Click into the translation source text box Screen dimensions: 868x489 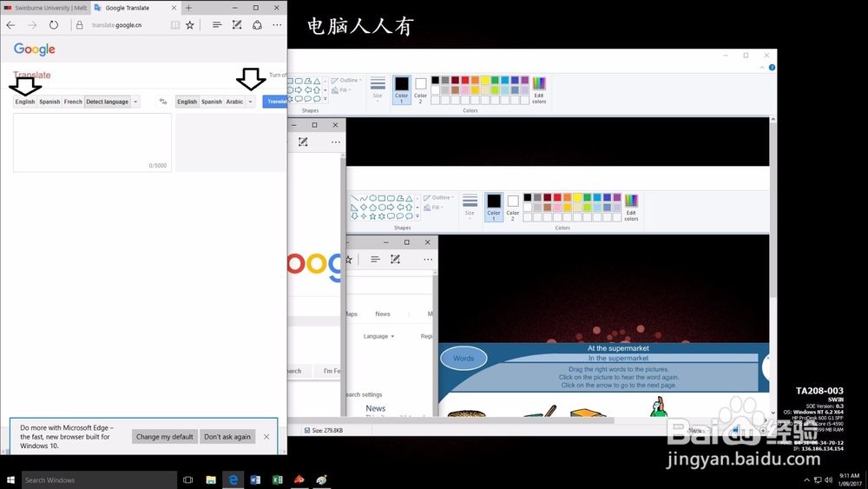click(93, 142)
